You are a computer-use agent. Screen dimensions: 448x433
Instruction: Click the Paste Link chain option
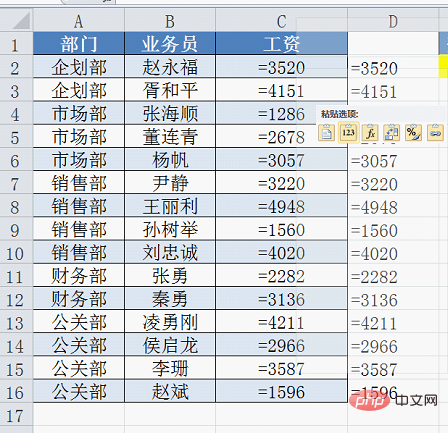coord(435,133)
